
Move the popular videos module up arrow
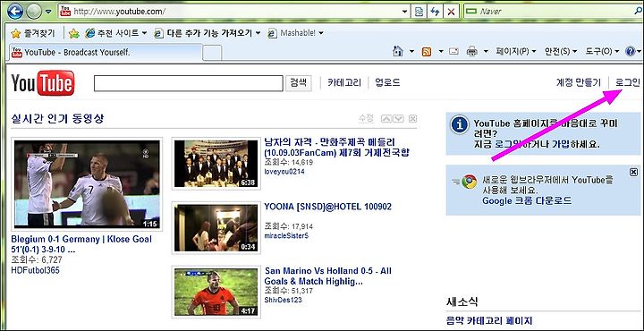(x=386, y=119)
